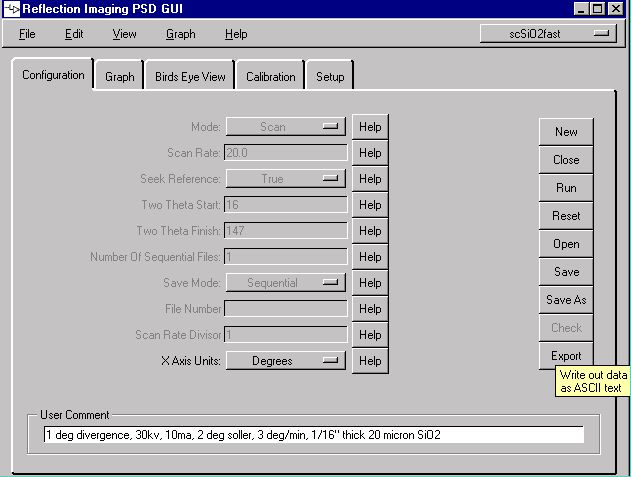The width and height of the screenshot is (631, 477).
Task: Click Help button for Two Theta Start
Action: (370, 205)
